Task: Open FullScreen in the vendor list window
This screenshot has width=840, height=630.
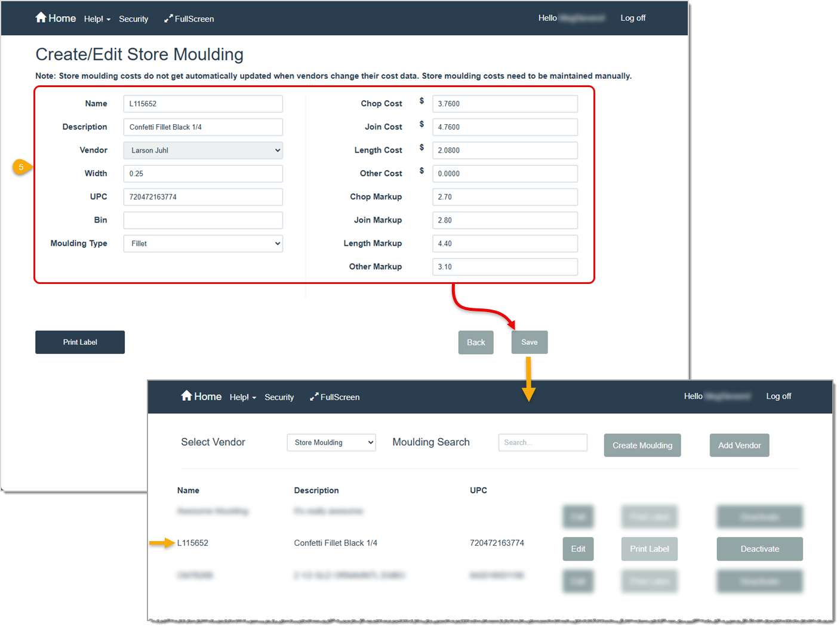Action: pyautogui.click(x=335, y=397)
